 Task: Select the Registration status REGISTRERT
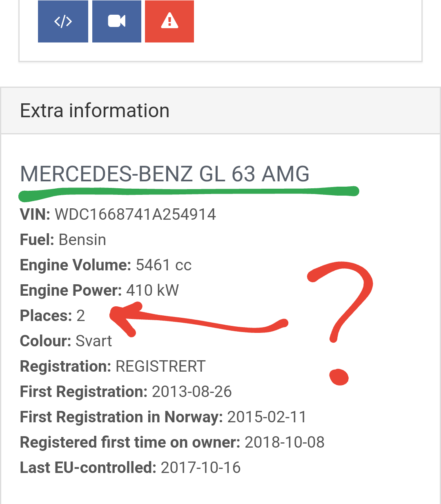(x=160, y=366)
